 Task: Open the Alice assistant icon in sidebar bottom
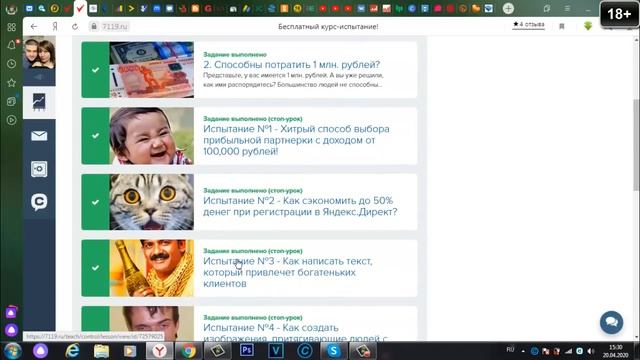11,330
